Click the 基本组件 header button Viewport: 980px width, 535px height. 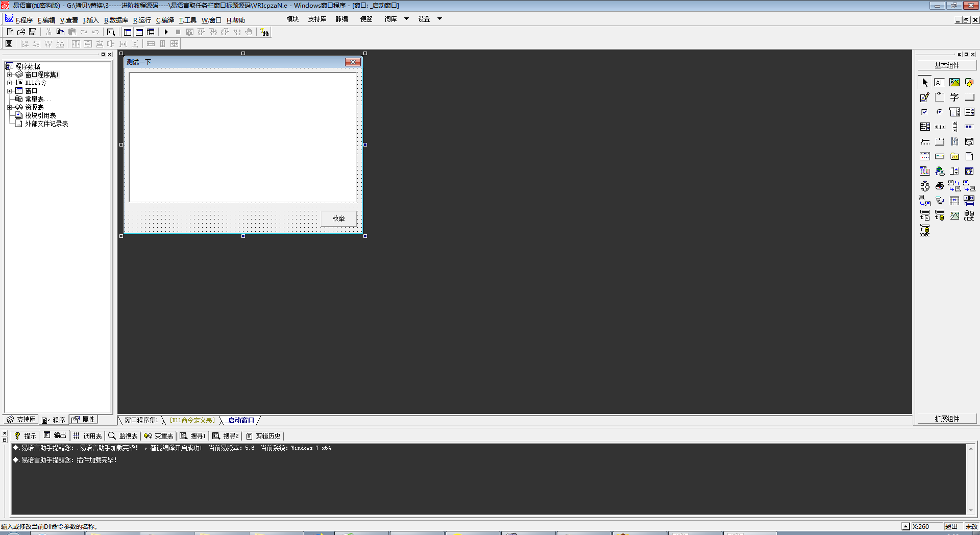947,65
